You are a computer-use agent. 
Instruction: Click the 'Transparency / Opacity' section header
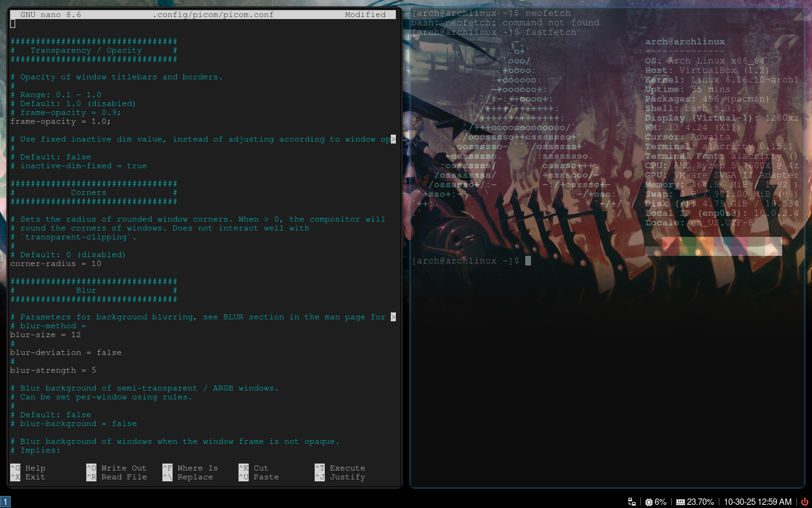86,50
